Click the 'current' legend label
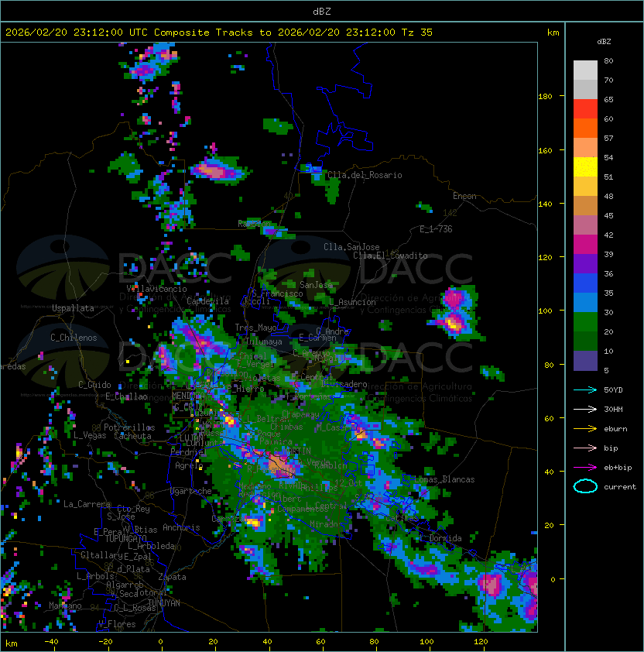Screen dimensions: 644x652 (x=620, y=487)
